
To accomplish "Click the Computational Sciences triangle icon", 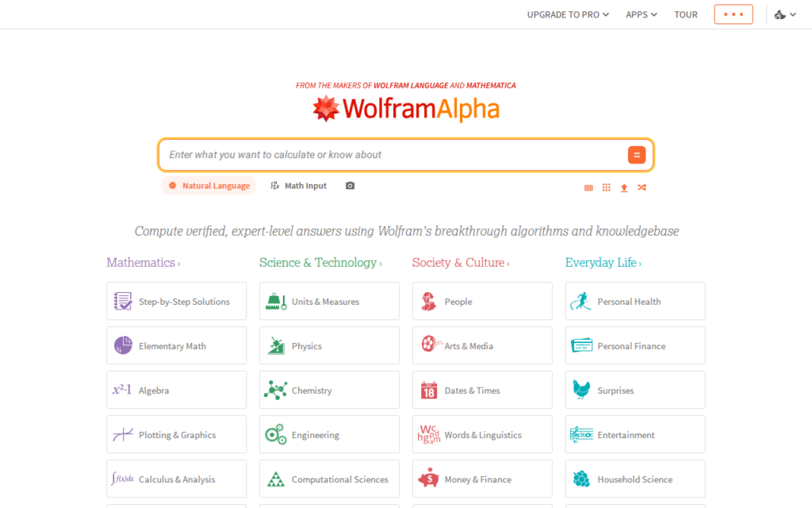I will 275,479.
